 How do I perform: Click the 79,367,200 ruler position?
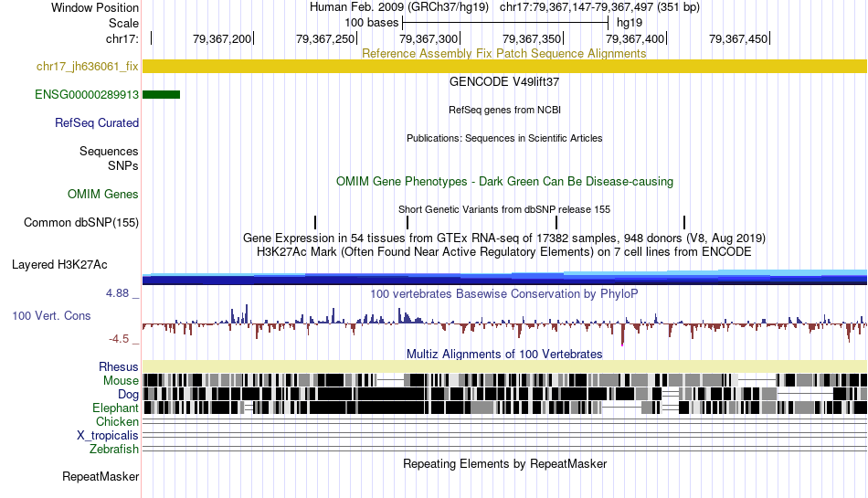222,38
